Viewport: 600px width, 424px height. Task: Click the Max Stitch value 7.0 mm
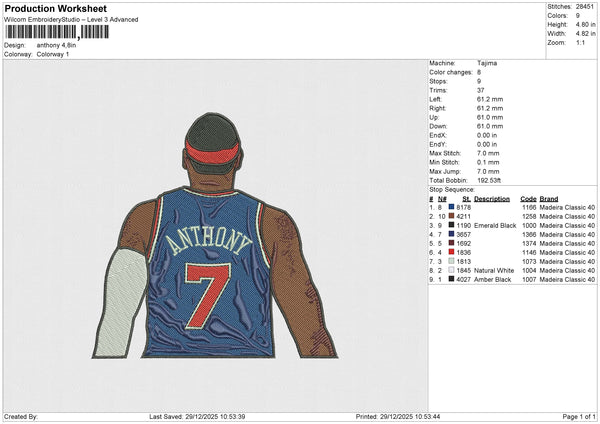point(488,153)
